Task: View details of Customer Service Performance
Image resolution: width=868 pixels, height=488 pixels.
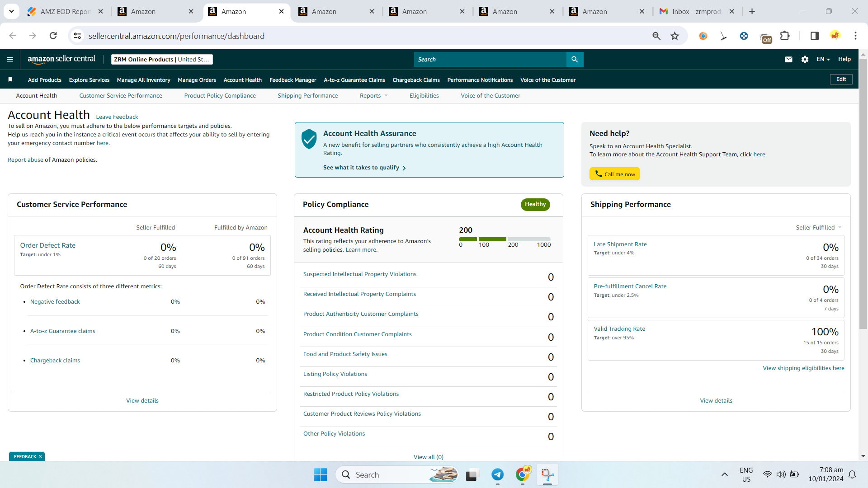Action: (x=142, y=400)
